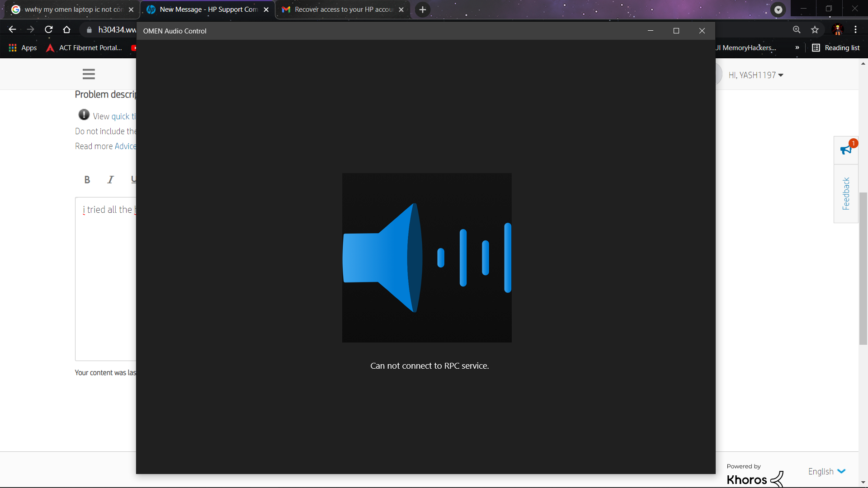The image size is (868, 488).
Task: Open the hamburger menu on HP page
Action: coord(89,74)
